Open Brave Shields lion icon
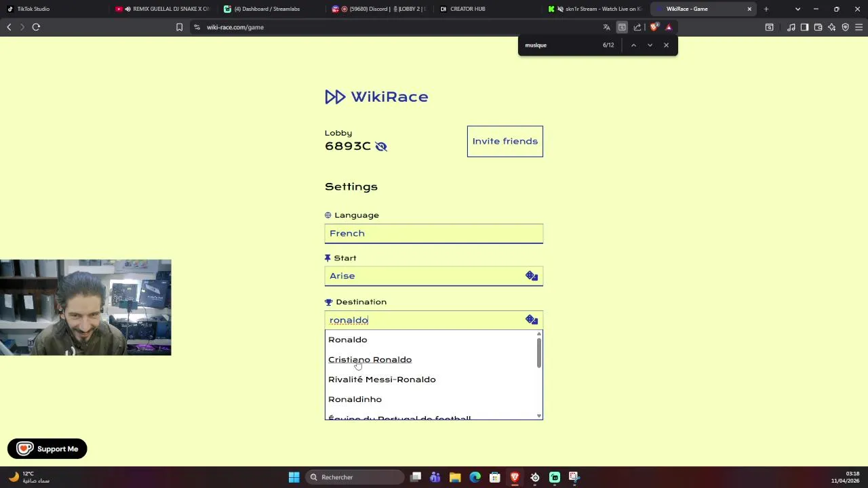This screenshot has height=488, width=868. [x=654, y=27]
